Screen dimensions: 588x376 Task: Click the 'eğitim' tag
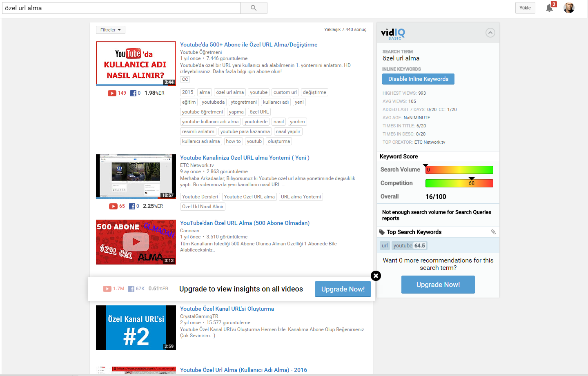coord(189,102)
